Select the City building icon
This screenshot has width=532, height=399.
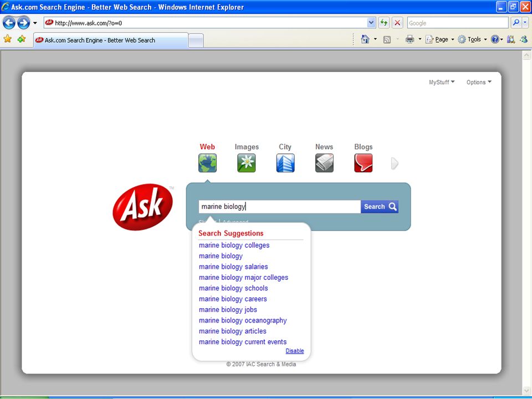pos(285,163)
